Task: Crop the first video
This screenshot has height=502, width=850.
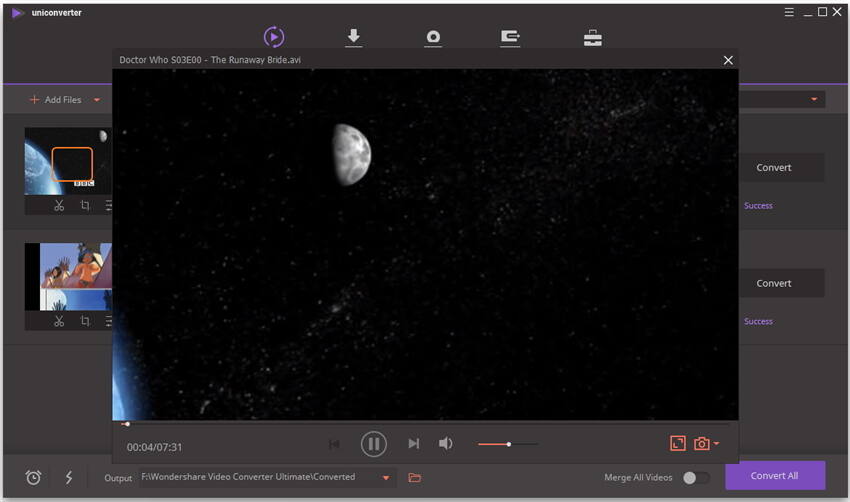Action: pyautogui.click(x=85, y=205)
